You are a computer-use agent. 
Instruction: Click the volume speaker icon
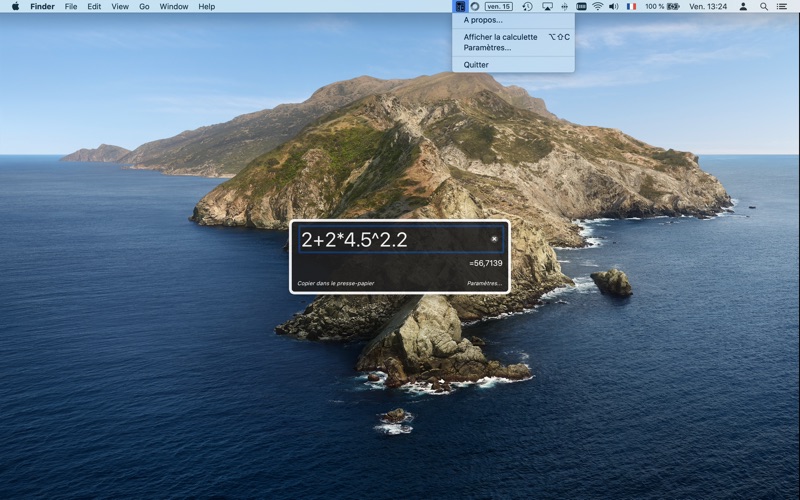click(x=613, y=6)
